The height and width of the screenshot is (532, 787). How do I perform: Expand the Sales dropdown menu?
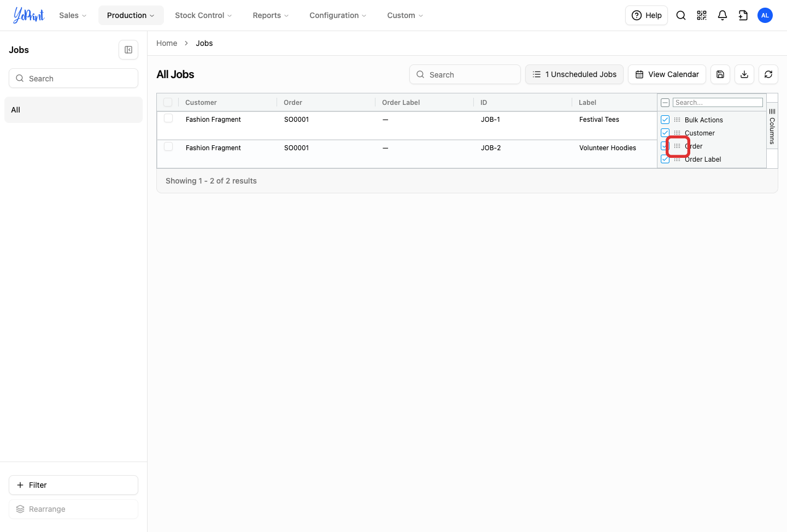pyautogui.click(x=73, y=15)
